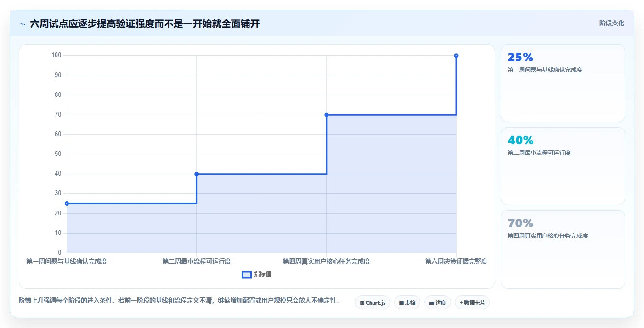Select the Chart.js tag pill

pyautogui.click(x=373, y=303)
